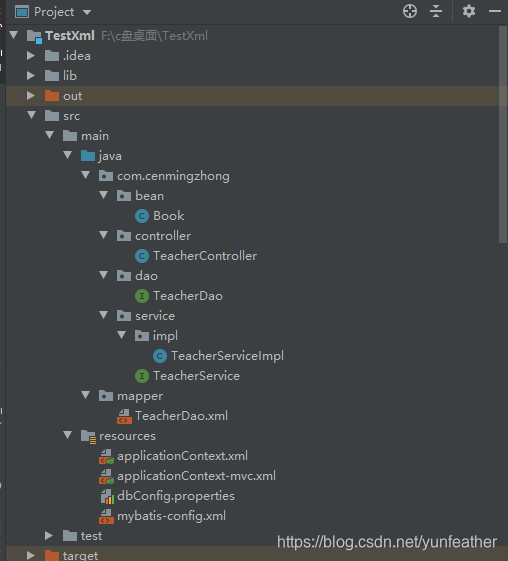Image resolution: width=508 pixels, height=561 pixels.
Task: Select the com.cenmingzhong package label
Action: click(x=173, y=176)
